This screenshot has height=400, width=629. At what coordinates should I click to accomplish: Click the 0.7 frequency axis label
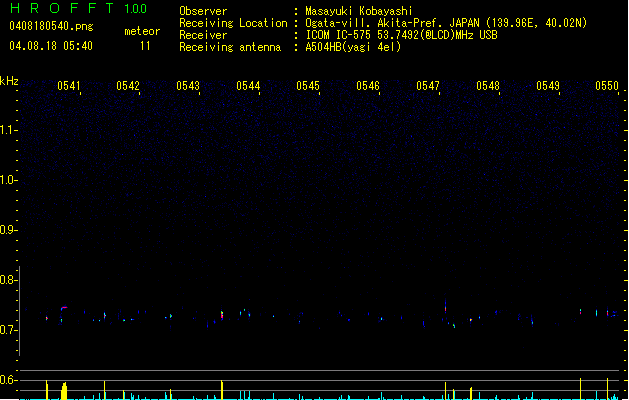coord(8,330)
